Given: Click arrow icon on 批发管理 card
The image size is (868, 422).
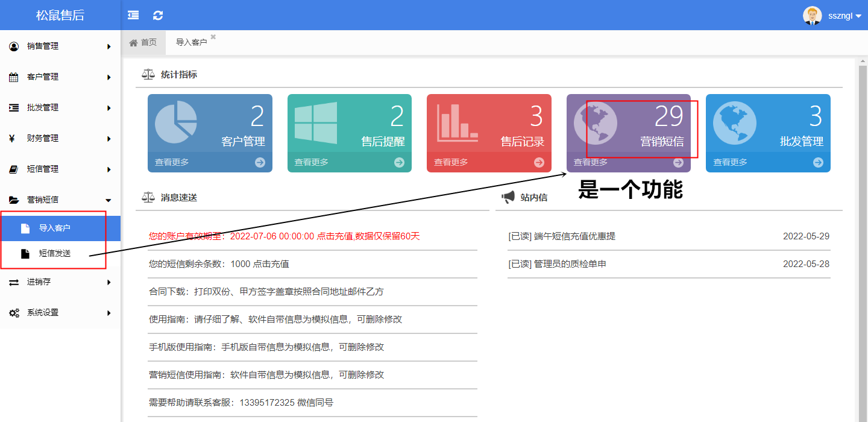Looking at the screenshot, I should (818, 162).
